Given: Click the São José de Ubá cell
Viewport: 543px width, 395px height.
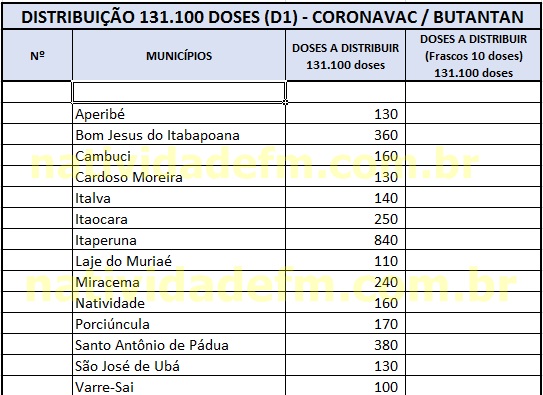Looking at the screenshot, I should point(179,366).
